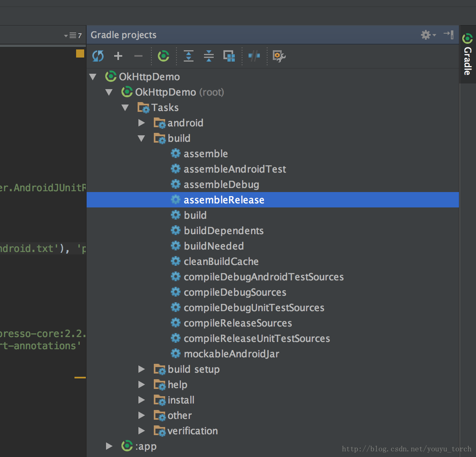Collapse top-level OkHttpDemo node

pos(93,77)
